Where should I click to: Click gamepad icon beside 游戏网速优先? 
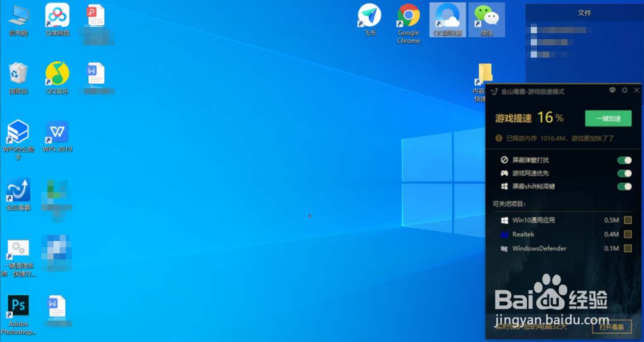point(504,173)
